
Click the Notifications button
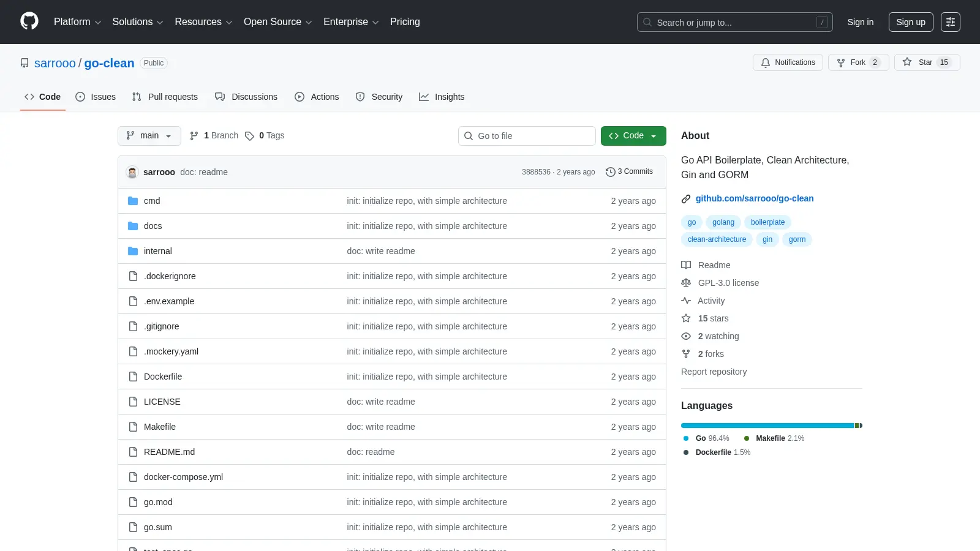tap(788, 62)
